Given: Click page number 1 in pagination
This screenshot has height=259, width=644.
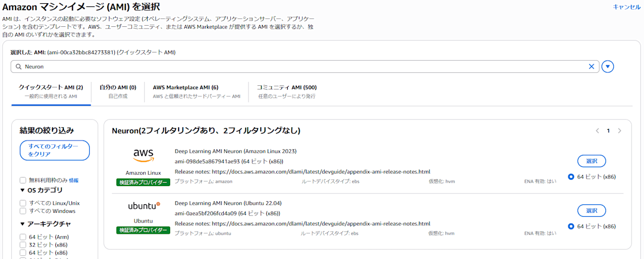Looking at the screenshot, I should coord(608,130).
